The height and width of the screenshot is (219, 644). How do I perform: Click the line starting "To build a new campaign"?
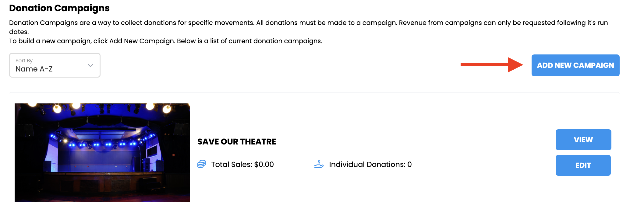(x=166, y=41)
